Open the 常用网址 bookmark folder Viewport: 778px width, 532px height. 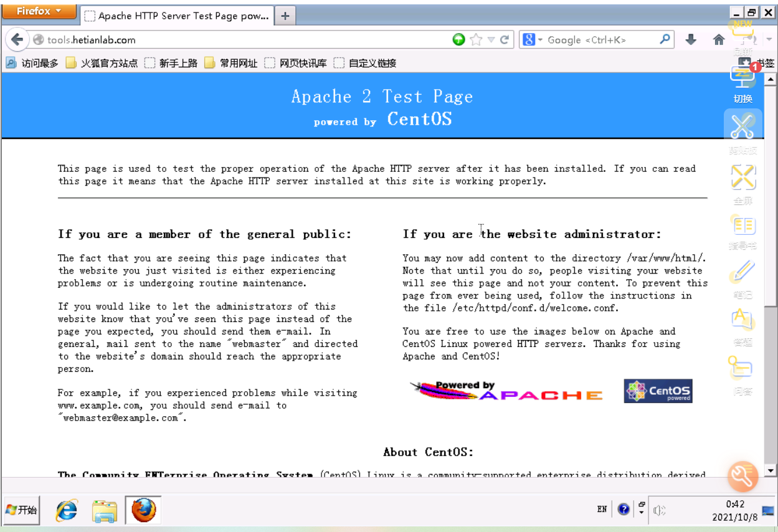click(230, 63)
